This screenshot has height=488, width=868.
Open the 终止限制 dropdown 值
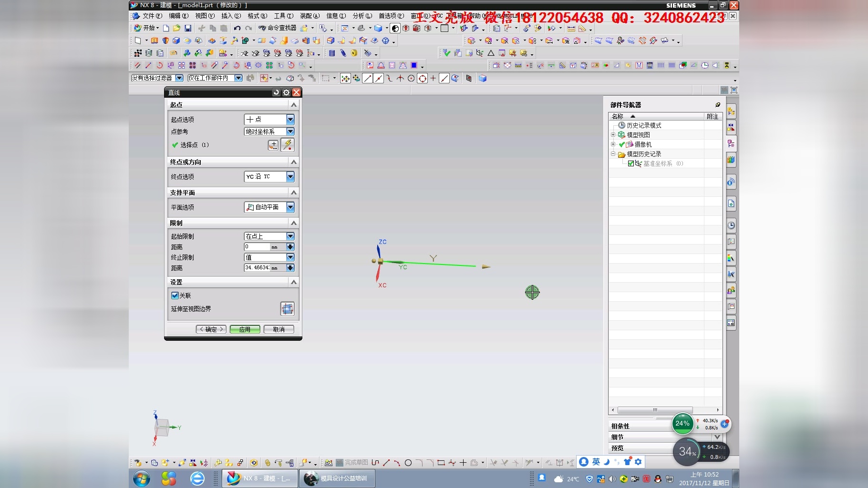pyautogui.click(x=269, y=257)
